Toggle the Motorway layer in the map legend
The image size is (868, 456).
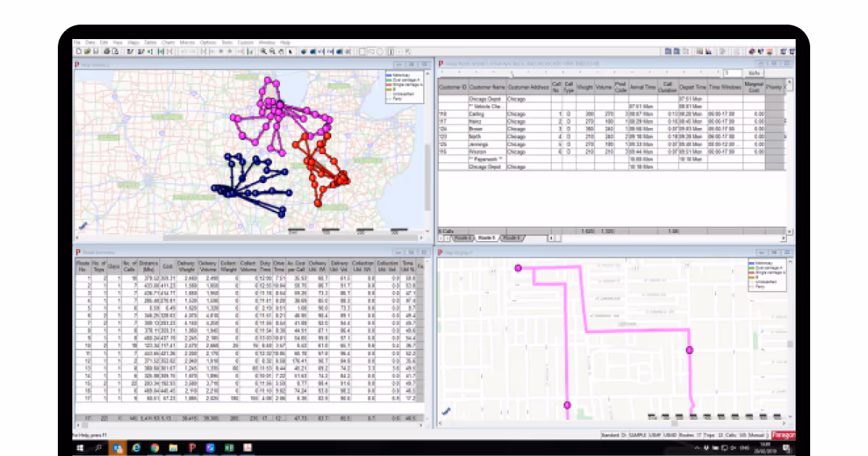click(x=402, y=75)
